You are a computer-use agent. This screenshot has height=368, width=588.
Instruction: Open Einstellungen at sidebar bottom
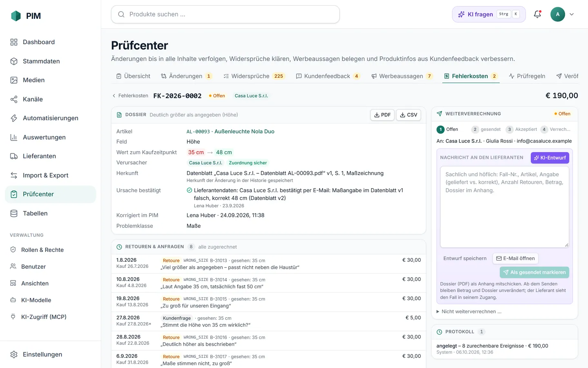51,355
